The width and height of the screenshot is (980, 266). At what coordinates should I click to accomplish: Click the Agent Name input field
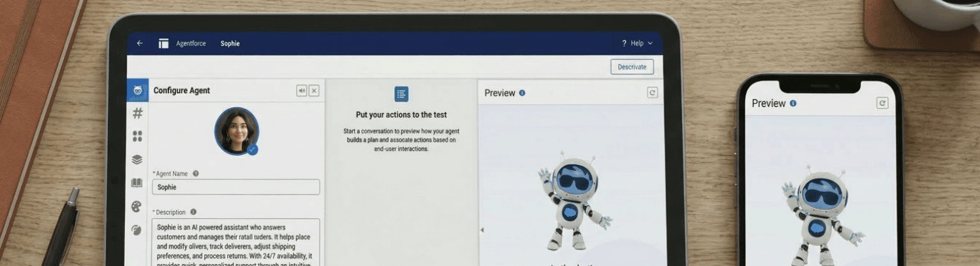(x=236, y=187)
